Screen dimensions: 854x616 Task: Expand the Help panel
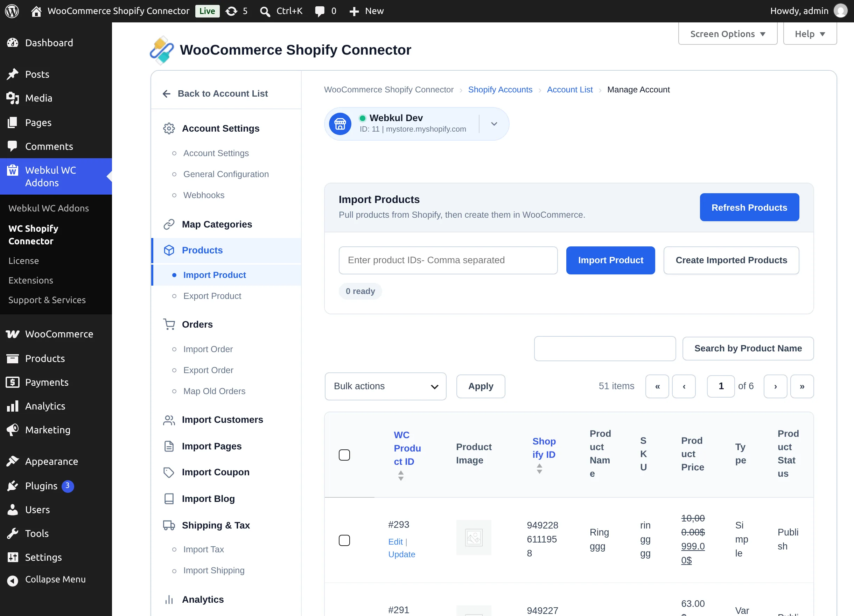810,34
